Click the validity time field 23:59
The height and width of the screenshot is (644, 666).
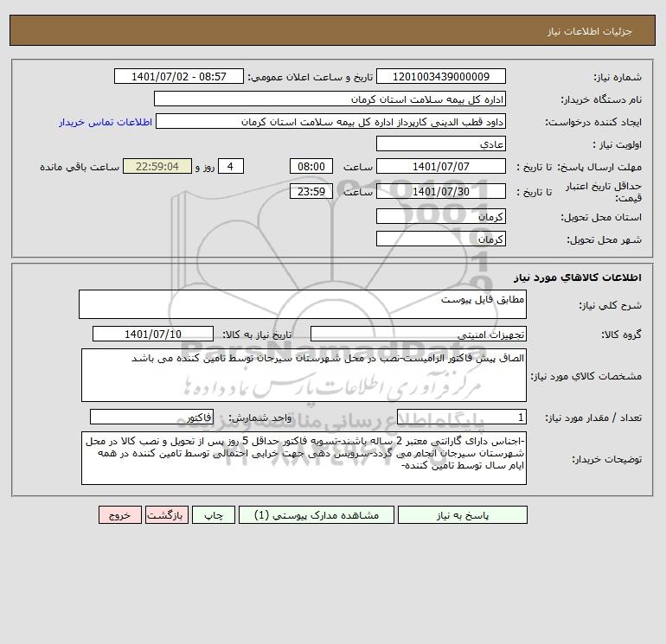311,191
